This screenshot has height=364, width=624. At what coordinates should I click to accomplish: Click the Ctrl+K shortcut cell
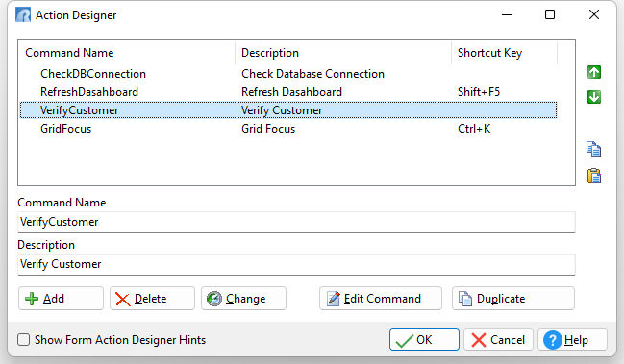pos(474,129)
